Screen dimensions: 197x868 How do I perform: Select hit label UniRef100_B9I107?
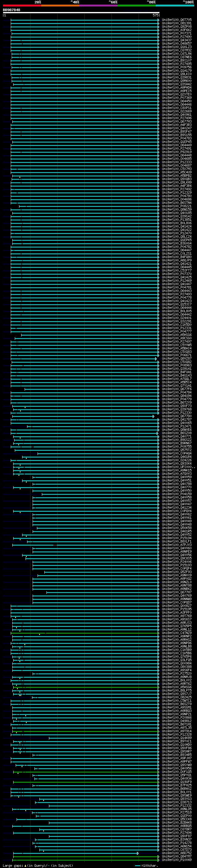coord(177,60)
